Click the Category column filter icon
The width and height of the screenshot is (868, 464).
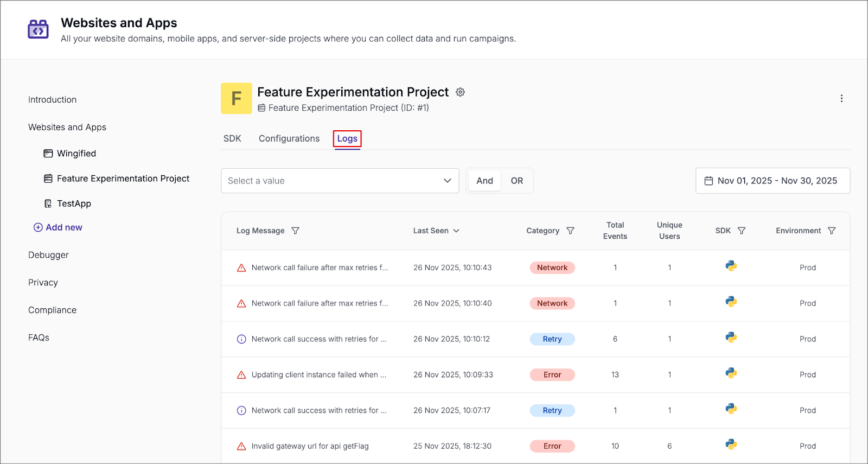[x=570, y=231]
